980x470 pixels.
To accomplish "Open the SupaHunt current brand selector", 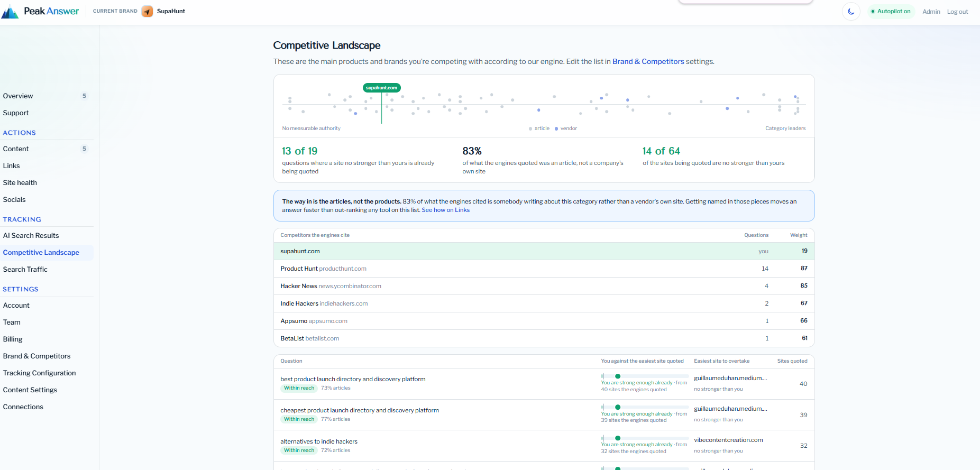I will click(164, 11).
